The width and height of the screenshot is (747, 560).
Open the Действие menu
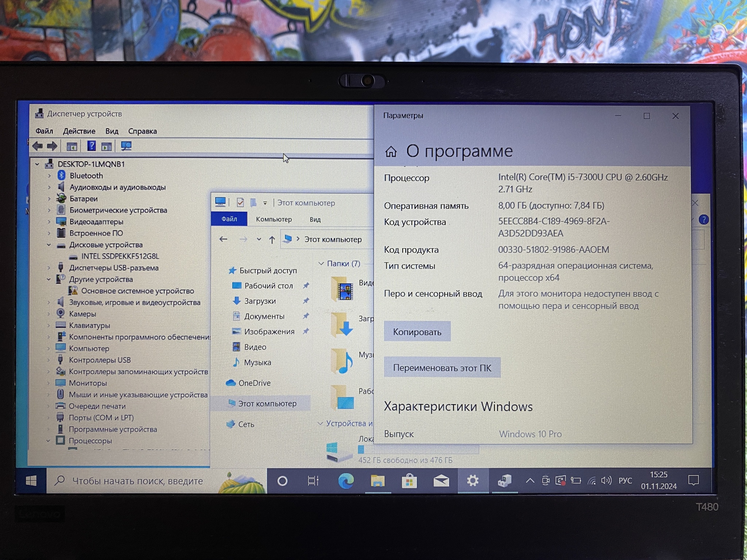tap(79, 131)
